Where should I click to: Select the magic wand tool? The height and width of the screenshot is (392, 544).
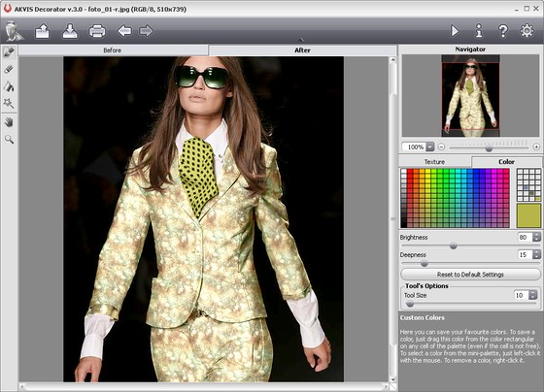pos(9,103)
